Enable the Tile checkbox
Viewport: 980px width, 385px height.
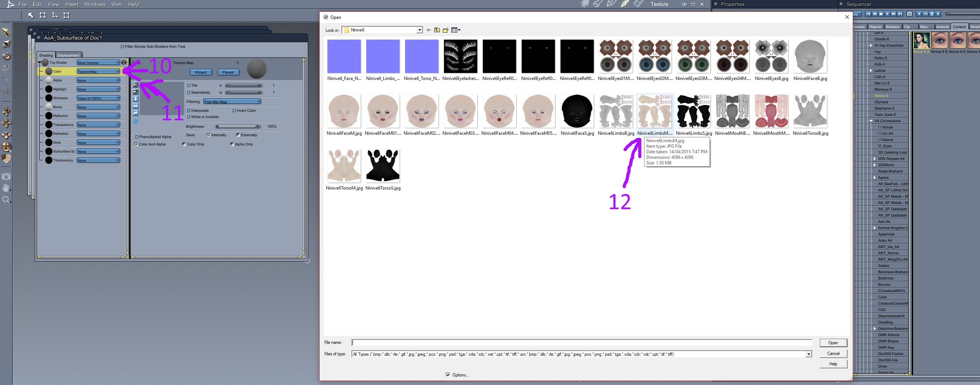click(x=188, y=85)
